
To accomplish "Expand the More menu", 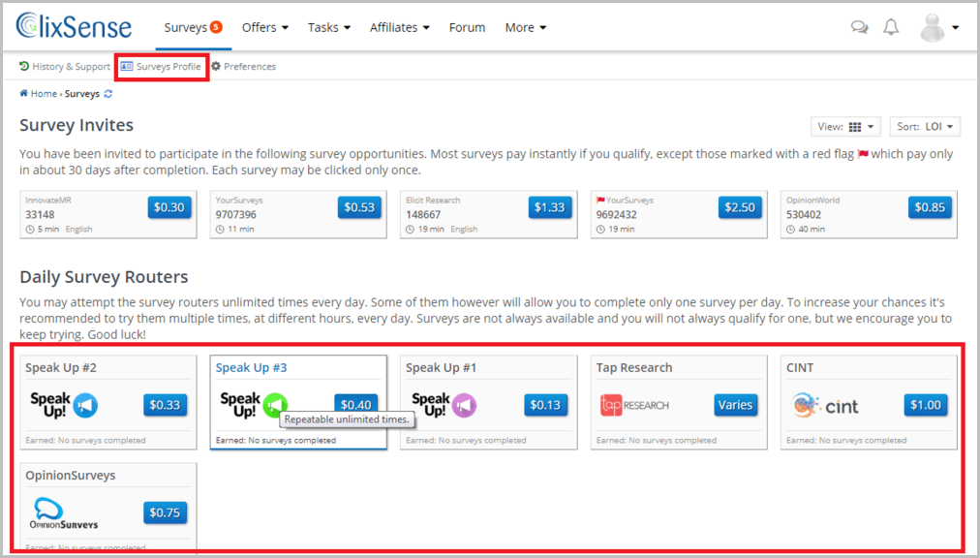I will (x=526, y=27).
